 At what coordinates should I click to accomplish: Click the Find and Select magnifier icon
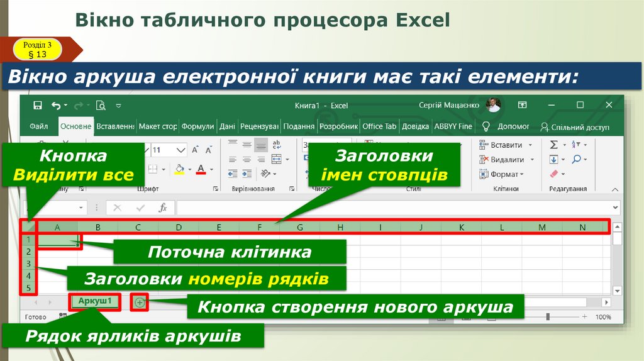[x=577, y=159]
